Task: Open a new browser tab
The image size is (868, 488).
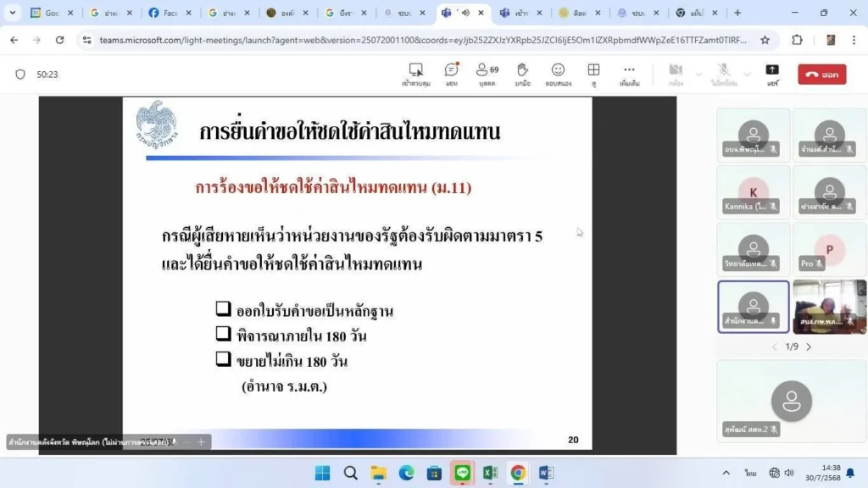Action: tap(737, 13)
